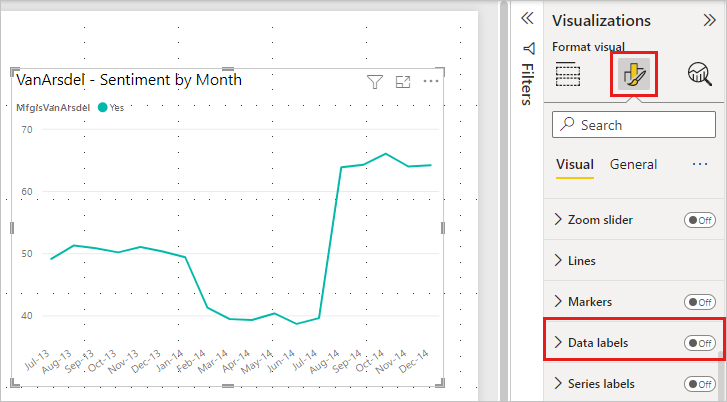Click the canvas vertical scrollbar
The height and width of the screenshot is (402, 727).
pos(504,201)
